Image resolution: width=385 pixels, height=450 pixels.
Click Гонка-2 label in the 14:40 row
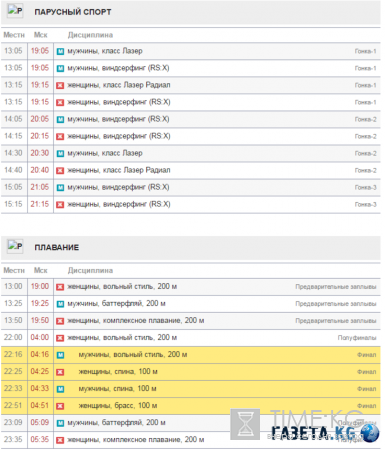point(365,170)
